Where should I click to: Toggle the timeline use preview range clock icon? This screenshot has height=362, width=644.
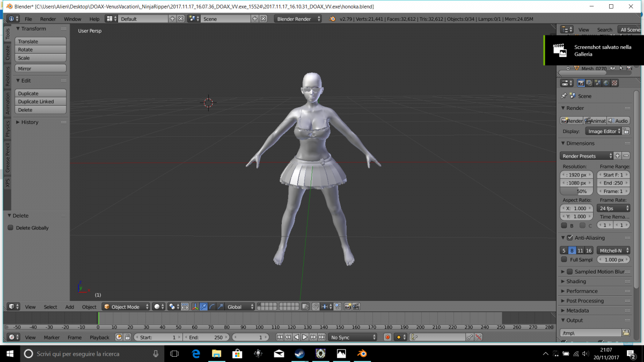(119, 337)
